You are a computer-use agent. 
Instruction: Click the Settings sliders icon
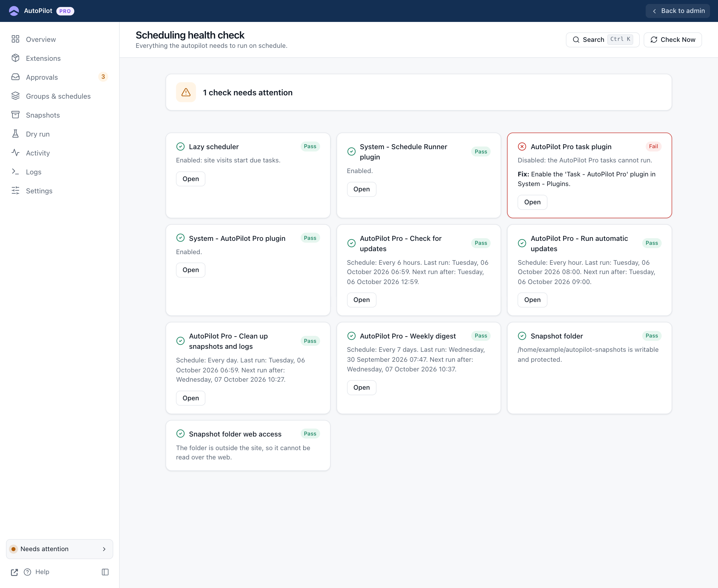[15, 191]
